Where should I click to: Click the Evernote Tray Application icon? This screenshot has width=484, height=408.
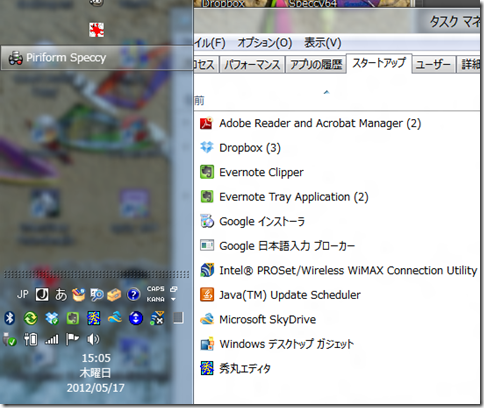tap(207, 197)
